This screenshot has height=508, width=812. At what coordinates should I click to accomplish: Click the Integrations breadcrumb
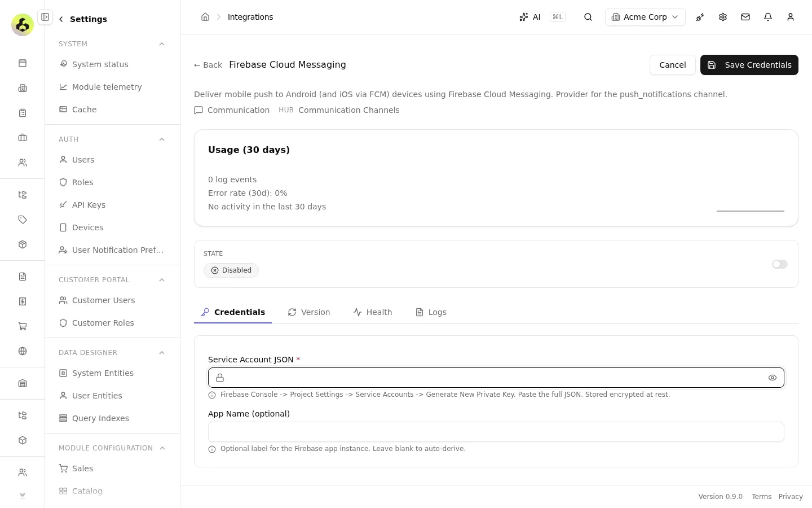click(x=250, y=17)
